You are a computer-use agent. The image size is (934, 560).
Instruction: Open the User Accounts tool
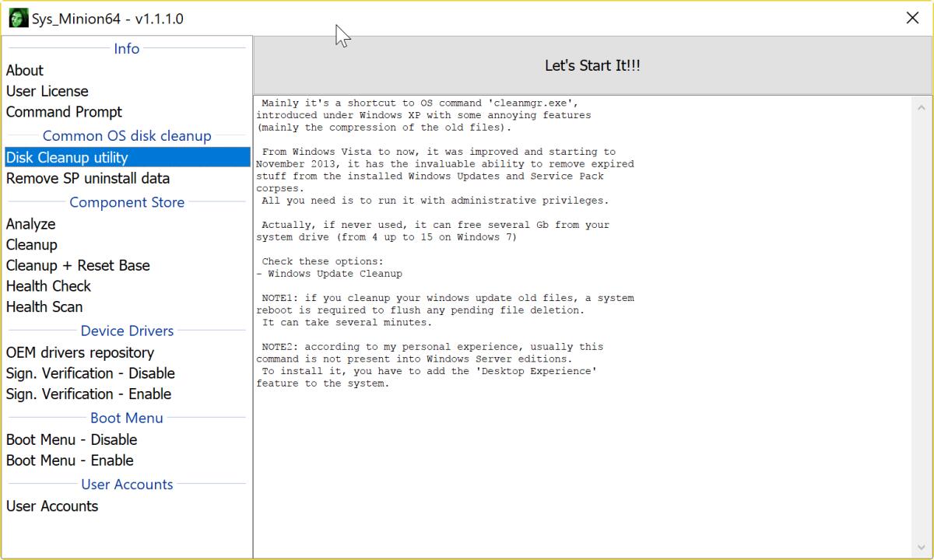pyautogui.click(x=51, y=506)
